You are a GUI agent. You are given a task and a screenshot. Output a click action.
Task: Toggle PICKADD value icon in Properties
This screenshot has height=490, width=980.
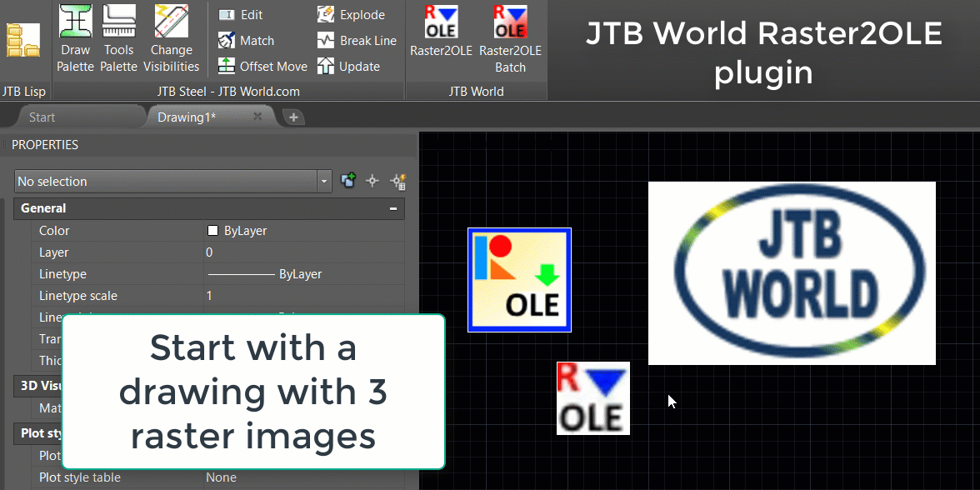tap(347, 182)
